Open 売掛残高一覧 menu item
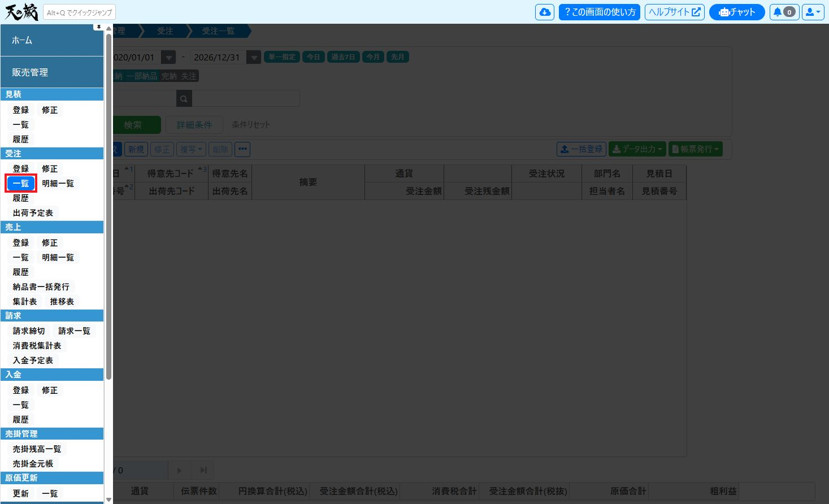The width and height of the screenshot is (829, 504). [37, 449]
